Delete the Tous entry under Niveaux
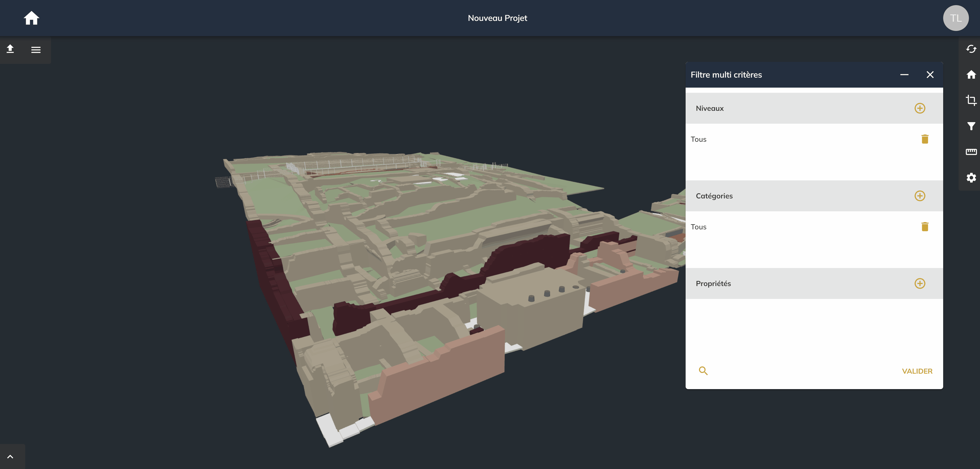980x469 pixels. pos(925,139)
